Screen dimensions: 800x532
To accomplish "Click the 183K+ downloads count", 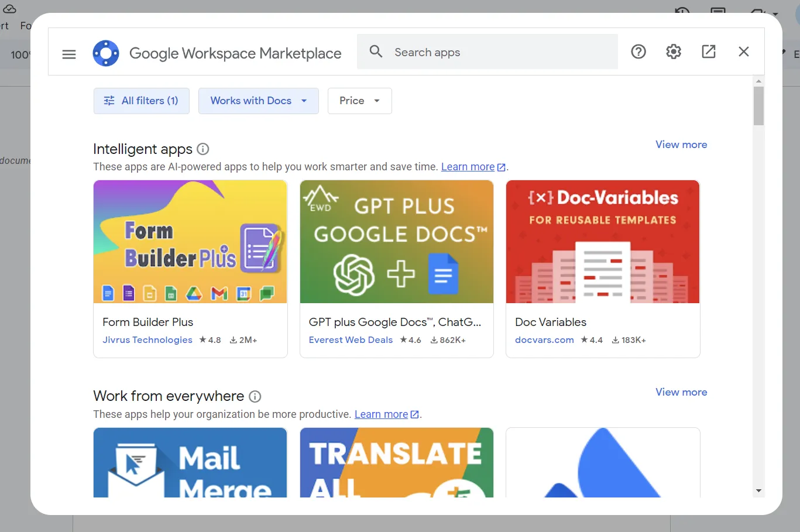I will point(629,340).
